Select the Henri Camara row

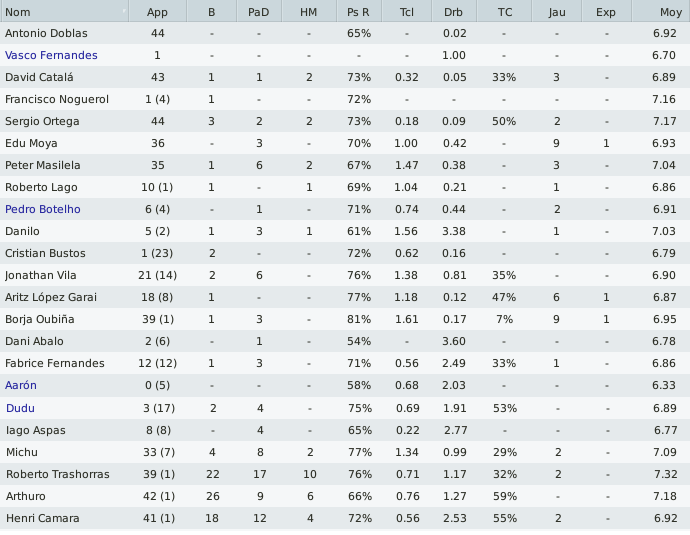tap(345, 518)
